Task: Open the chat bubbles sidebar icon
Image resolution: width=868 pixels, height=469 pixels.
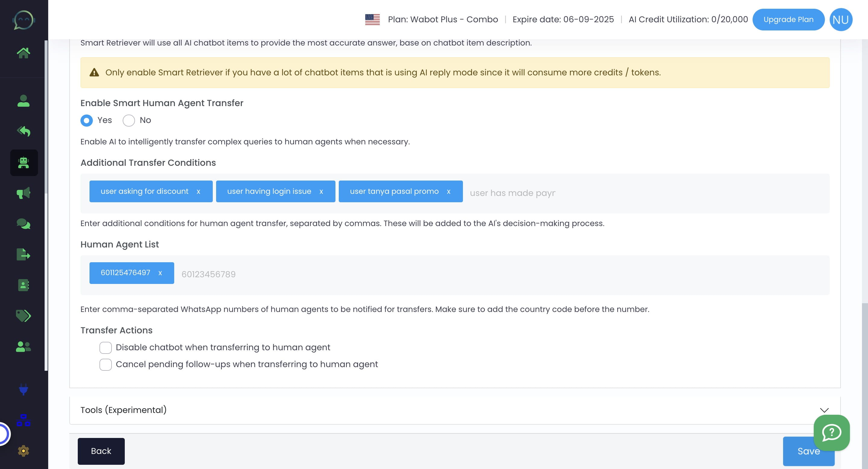Action: point(23,224)
